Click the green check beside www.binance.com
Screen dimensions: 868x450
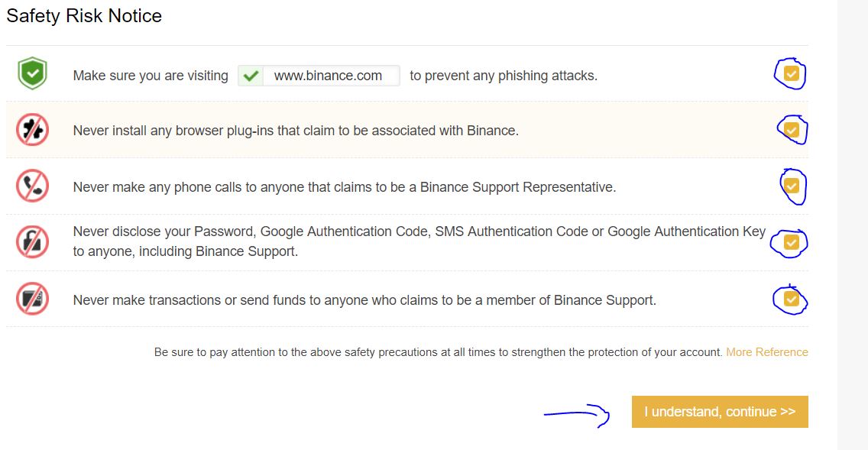pos(251,76)
